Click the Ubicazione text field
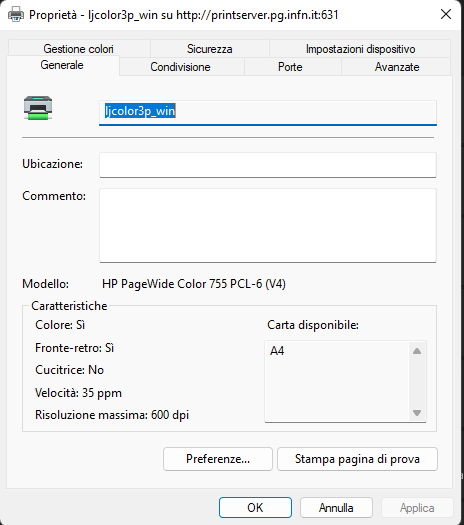Screen dimensions: 464x525 tap(268, 165)
